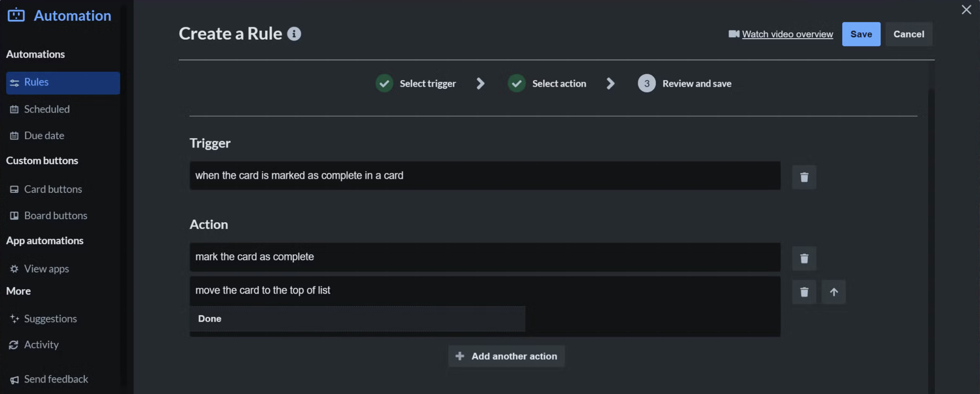The image size is (980, 394).
Task: Click the Add another action button
Action: [x=506, y=356]
